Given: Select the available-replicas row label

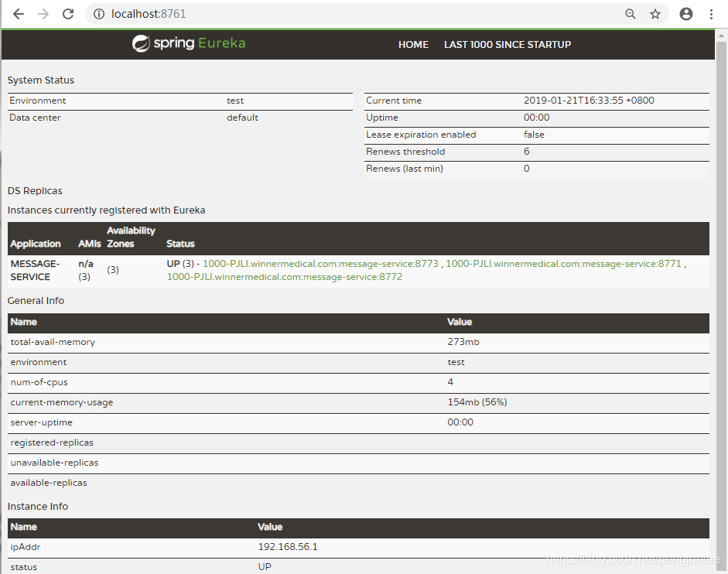Looking at the screenshot, I should 49,483.
